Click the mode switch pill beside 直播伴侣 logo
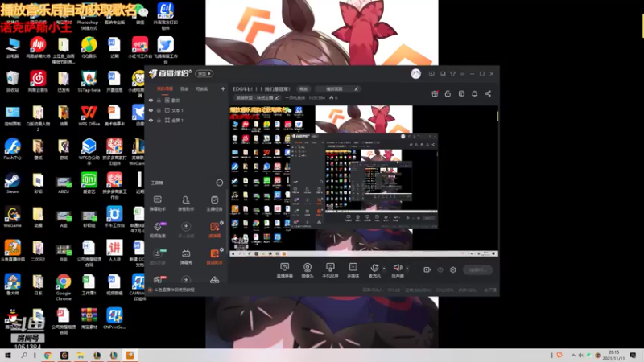The height and width of the screenshot is (362, 644). [x=204, y=73]
